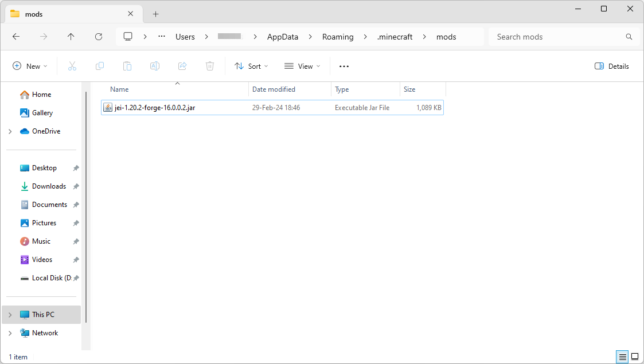This screenshot has height=364, width=644.
Task: Open the View options dropdown
Action: pyautogui.click(x=302, y=66)
